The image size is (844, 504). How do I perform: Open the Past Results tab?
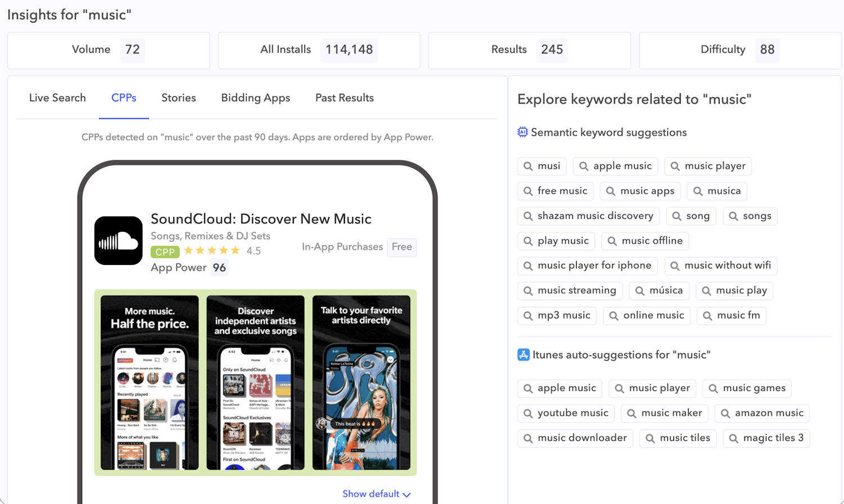pos(344,98)
